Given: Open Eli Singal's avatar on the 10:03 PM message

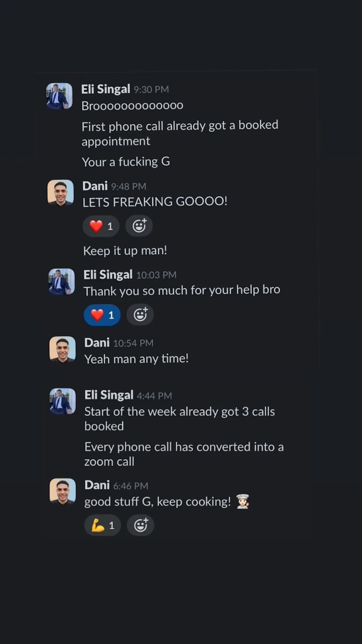Looking at the screenshot, I should tap(62, 281).
